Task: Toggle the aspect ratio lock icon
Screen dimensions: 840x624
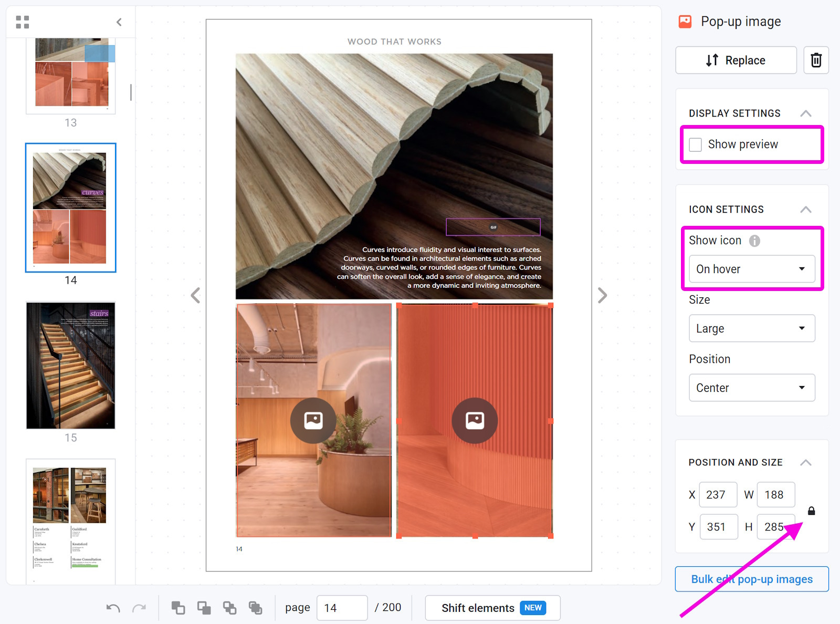Action: click(811, 511)
